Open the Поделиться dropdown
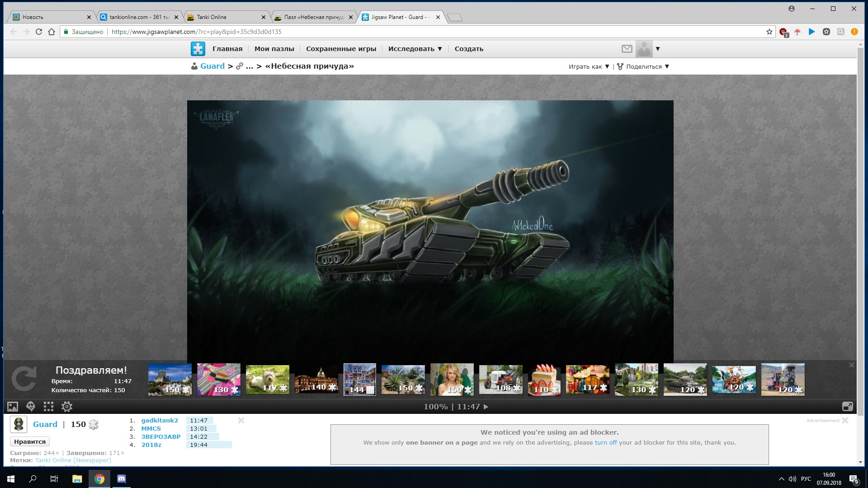868x488 pixels. (643, 66)
